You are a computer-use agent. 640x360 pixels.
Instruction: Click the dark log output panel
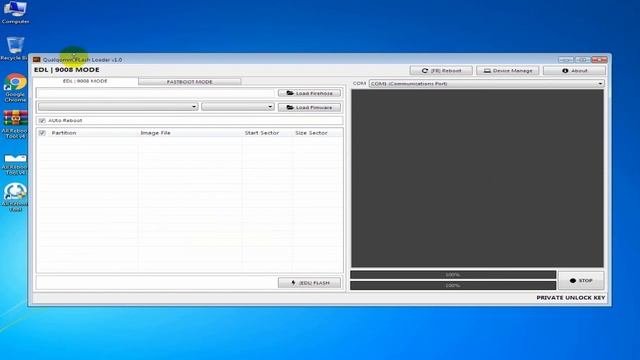[477, 178]
